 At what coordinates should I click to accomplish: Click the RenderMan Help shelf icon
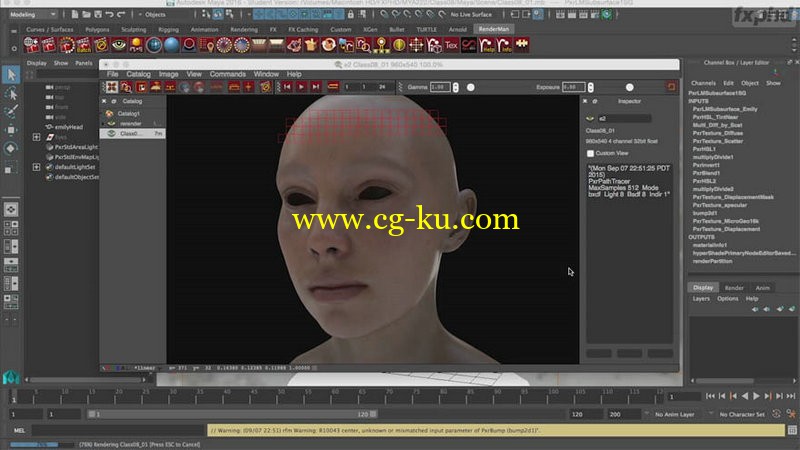487,45
